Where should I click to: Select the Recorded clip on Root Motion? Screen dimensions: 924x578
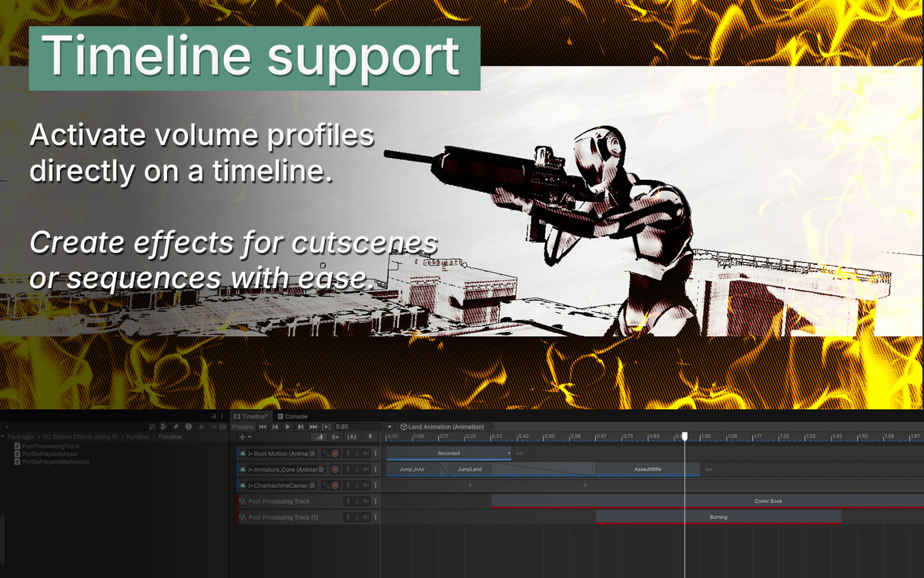tap(449, 453)
